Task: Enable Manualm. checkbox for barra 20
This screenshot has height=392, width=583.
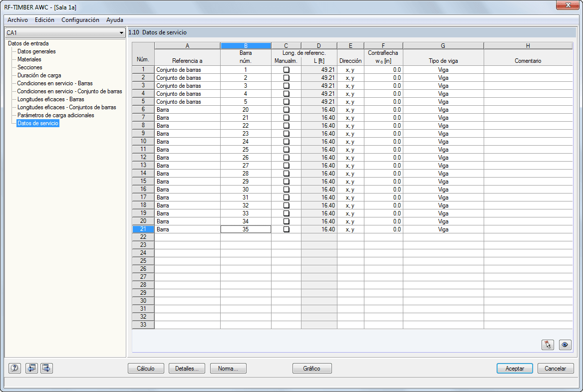Action: [286, 109]
